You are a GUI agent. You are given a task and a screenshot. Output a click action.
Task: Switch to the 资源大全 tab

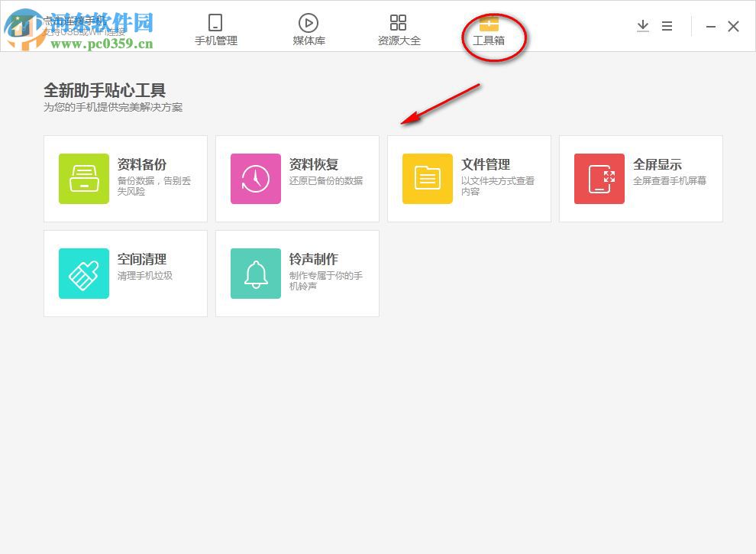(398, 40)
